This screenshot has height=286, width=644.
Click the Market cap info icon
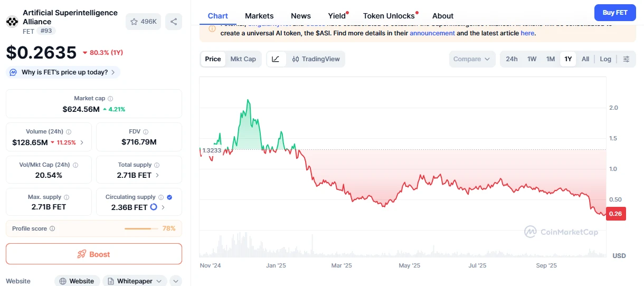click(x=110, y=99)
